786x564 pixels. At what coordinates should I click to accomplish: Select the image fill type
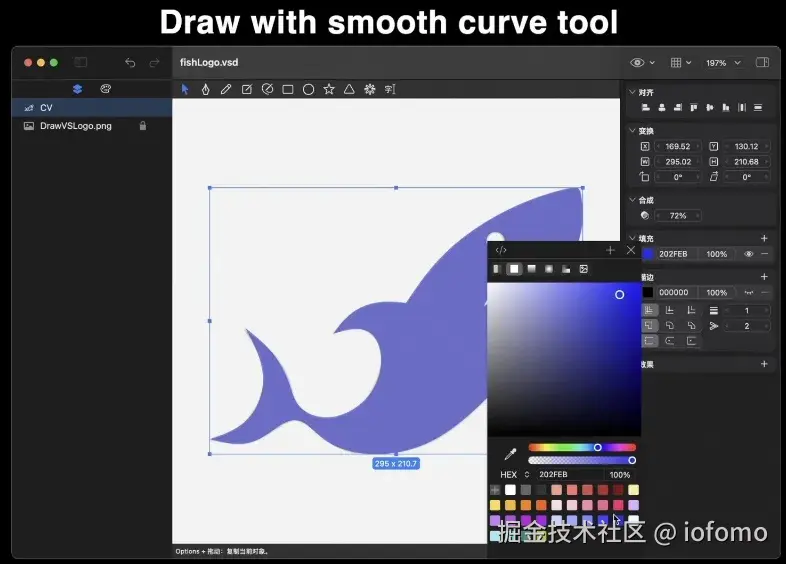pyautogui.click(x=583, y=269)
